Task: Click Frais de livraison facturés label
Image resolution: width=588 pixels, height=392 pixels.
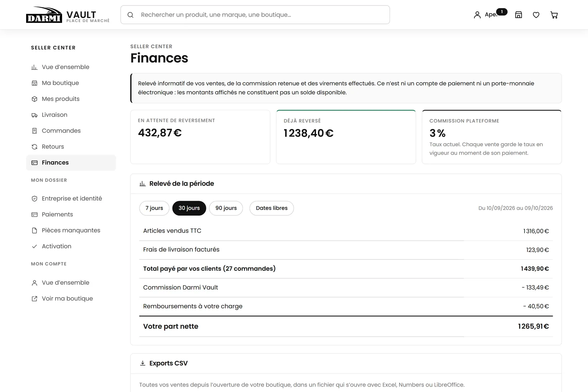Action: [x=181, y=249]
